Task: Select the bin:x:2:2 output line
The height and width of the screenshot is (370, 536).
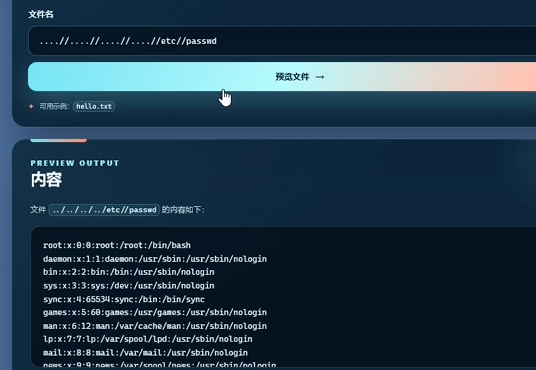Action: pos(129,272)
